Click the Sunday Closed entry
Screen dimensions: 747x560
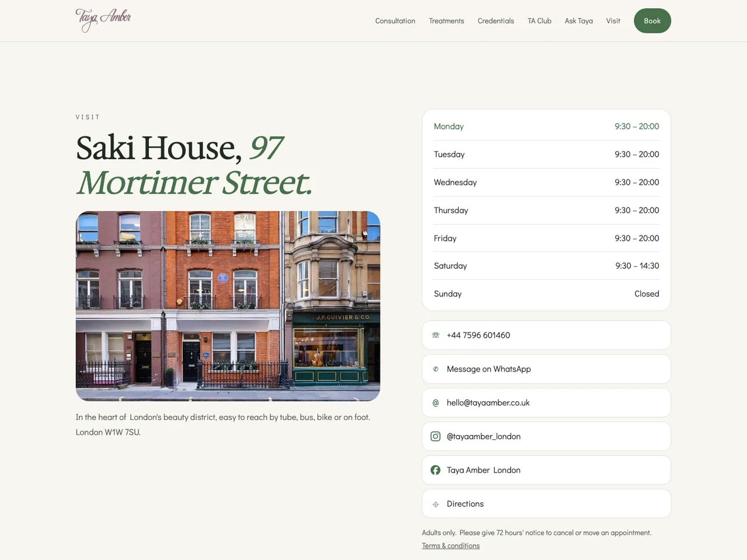coord(546,294)
